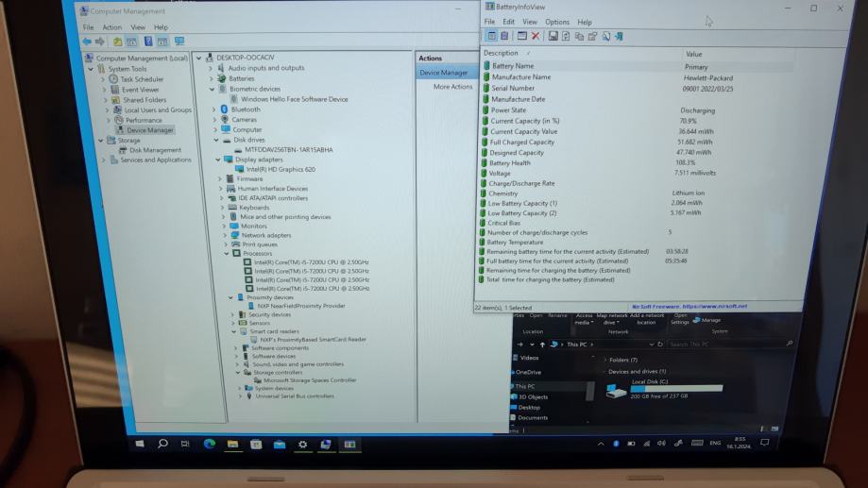
Task: Click Manage in File Explorer ribbon
Action: (x=706, y=320)
